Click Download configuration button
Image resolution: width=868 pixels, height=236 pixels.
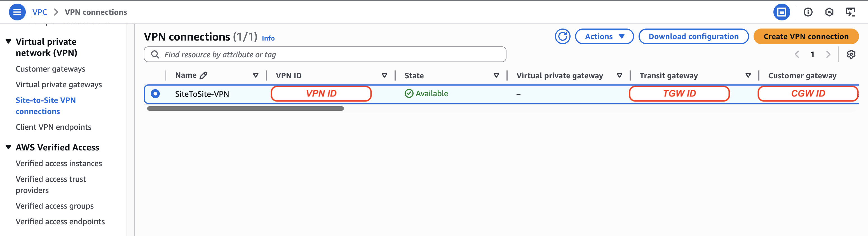693,36
